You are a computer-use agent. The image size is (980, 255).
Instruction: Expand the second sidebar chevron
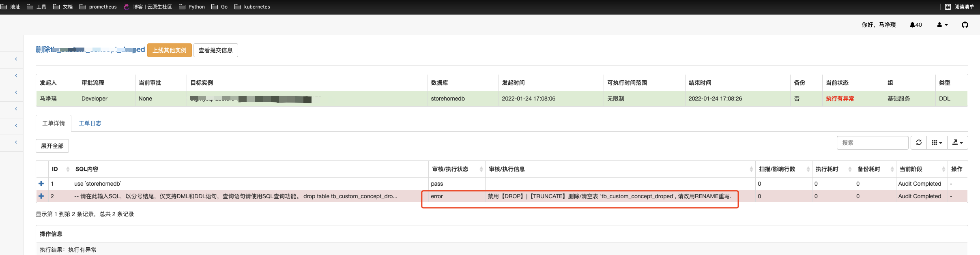point(16,76)
